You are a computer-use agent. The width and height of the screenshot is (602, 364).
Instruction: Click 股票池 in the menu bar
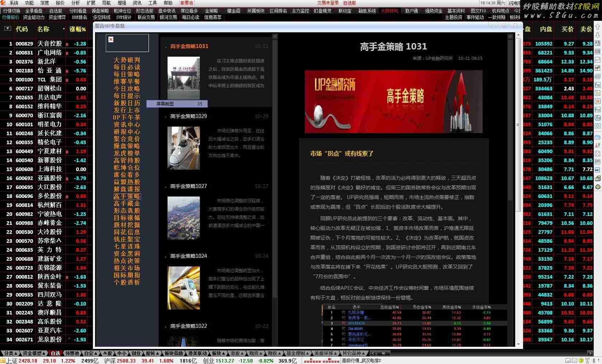[x=187, y=3]
